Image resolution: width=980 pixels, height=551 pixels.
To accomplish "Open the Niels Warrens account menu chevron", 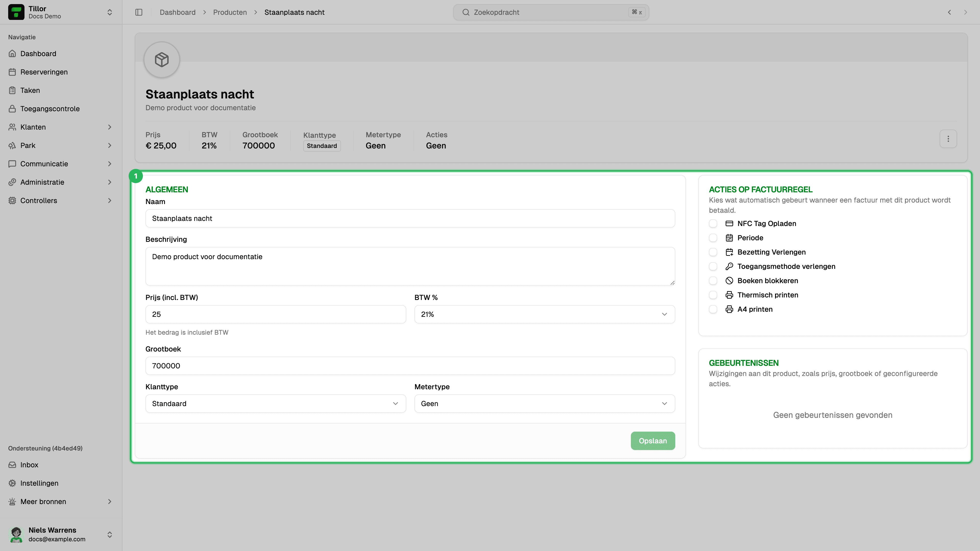I will [109, 535].
